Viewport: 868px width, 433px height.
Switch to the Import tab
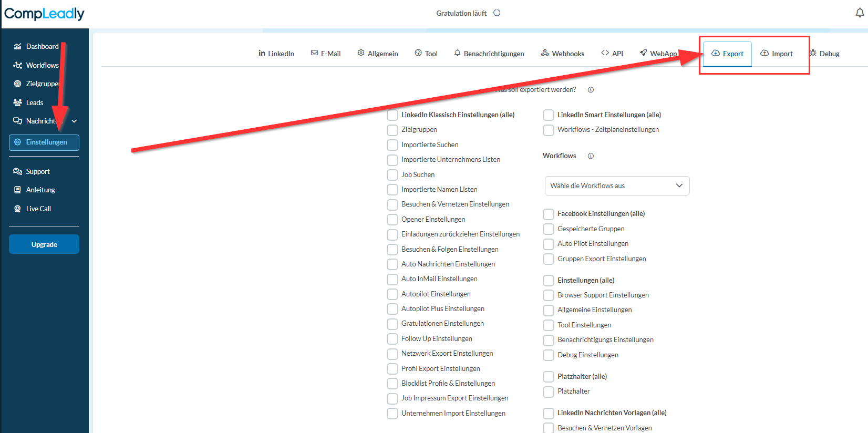coord(777,54)
